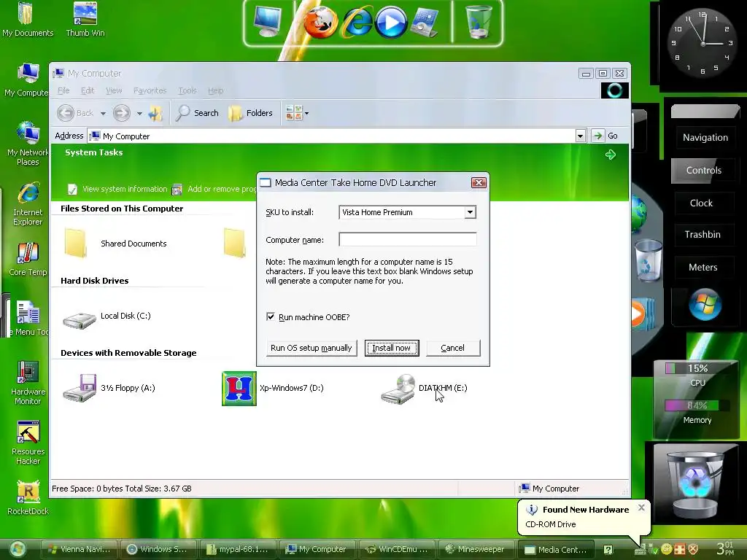The image size is (747, 560).
Task: Open media player from top dock
Action: coord(391,23)
